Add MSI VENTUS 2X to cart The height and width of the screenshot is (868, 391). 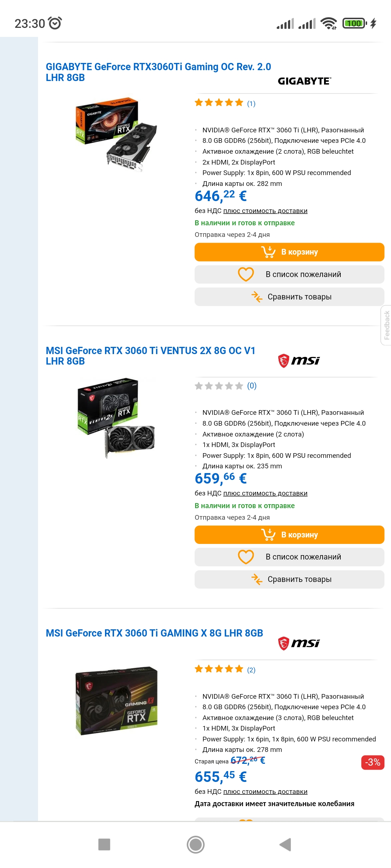pos(289,535)
